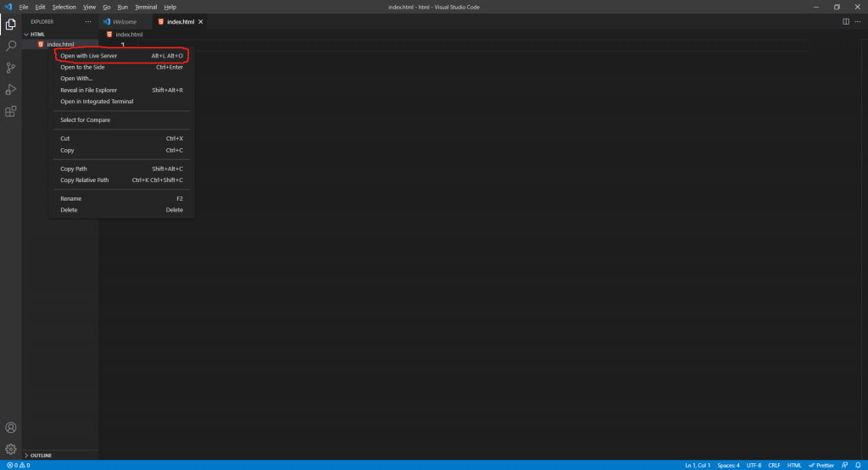Choose Copy in the context menu
Screen dimensions: 868x470
click(x=121, y=150)
